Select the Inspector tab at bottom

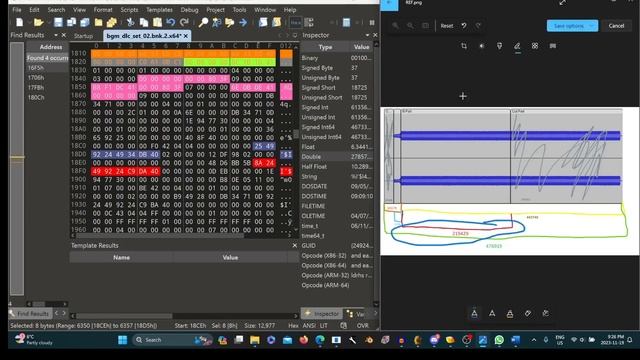[322, 313]
